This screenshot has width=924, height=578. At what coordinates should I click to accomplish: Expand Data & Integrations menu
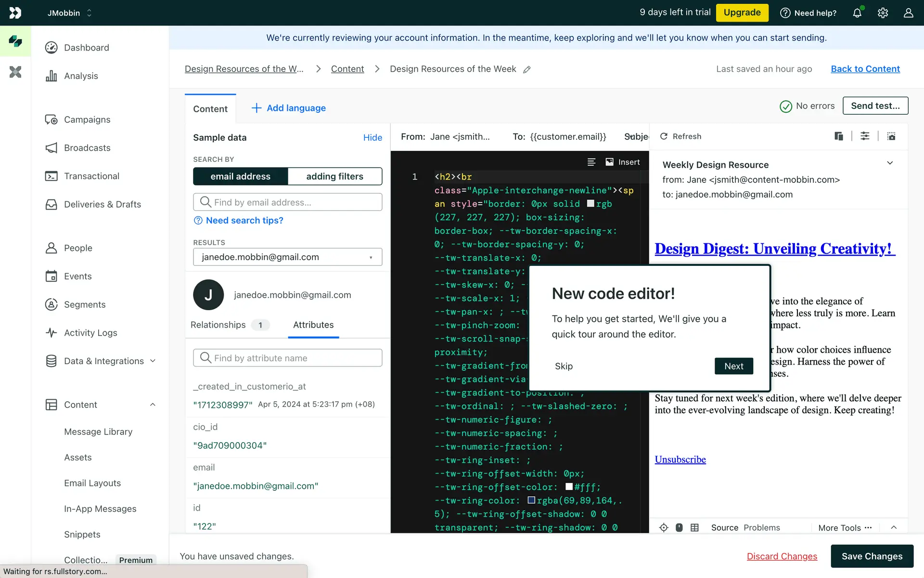click(153, 361)
